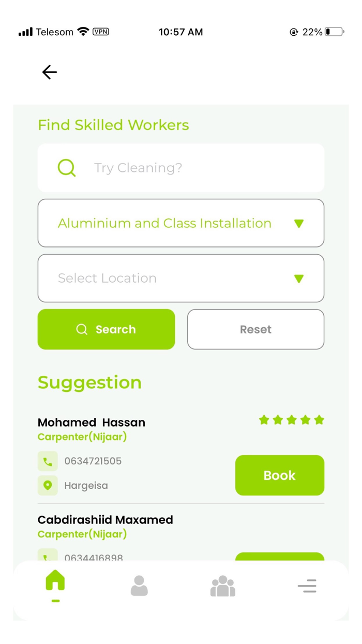This screenshot has height=644, width=362.
Task: Click the magnifier icon in the search bar
Action: [x=66, y=167]
